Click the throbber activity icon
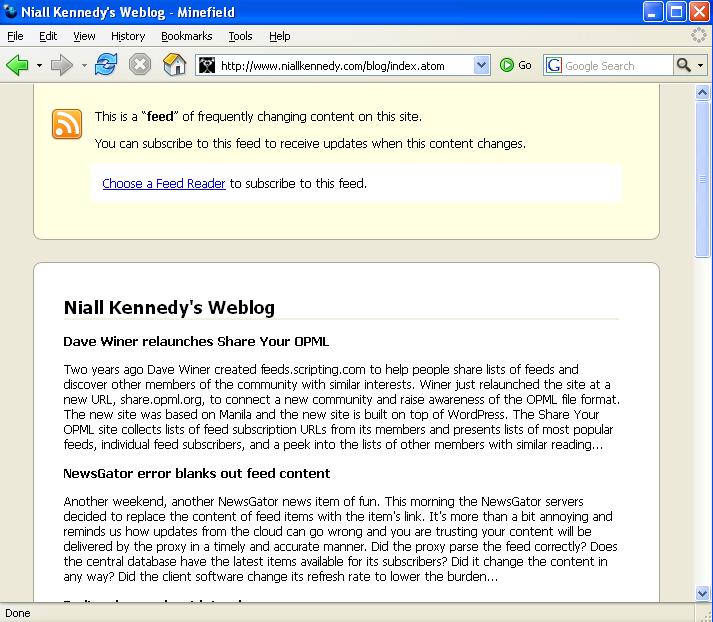 698,35
